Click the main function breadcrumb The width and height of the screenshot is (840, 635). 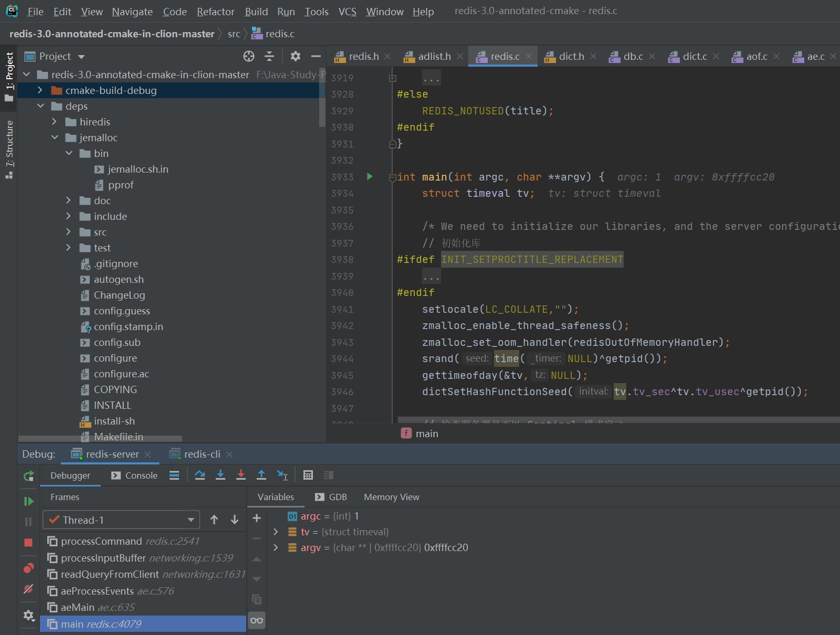tap(420, 433)
